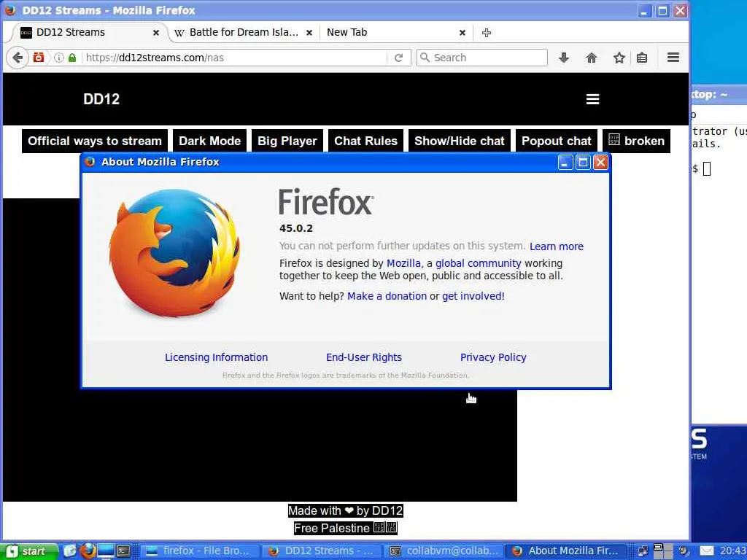Open the Chat Rules button

[x=365, y=141]
